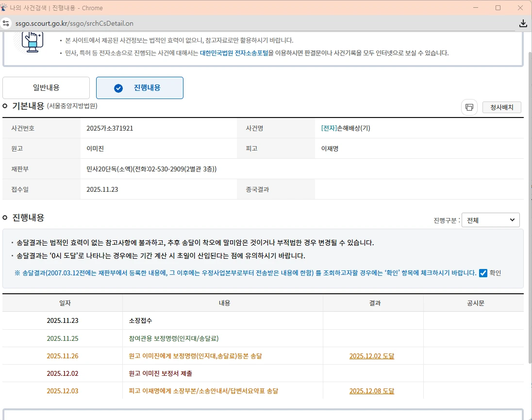Click the defendant name 이재명 in 기본내용

[x=330, y=149]
